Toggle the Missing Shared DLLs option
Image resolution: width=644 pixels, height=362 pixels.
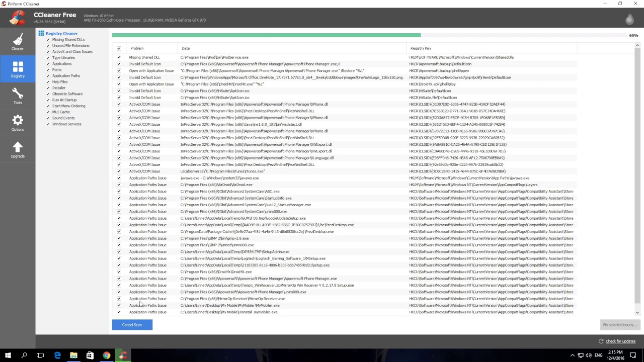point(48,40)
